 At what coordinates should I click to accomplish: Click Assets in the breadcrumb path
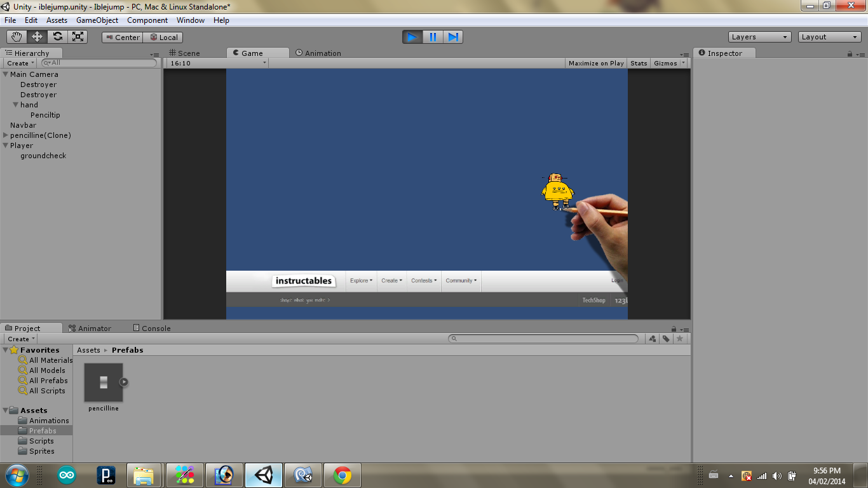pos(88,349)
